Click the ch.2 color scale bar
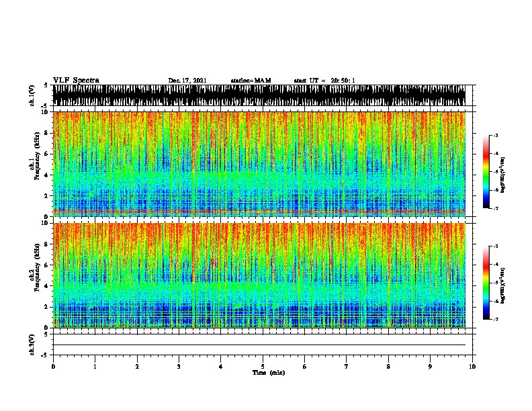The image size is (532, 411). pyautogui.click(x=486, y=283)
